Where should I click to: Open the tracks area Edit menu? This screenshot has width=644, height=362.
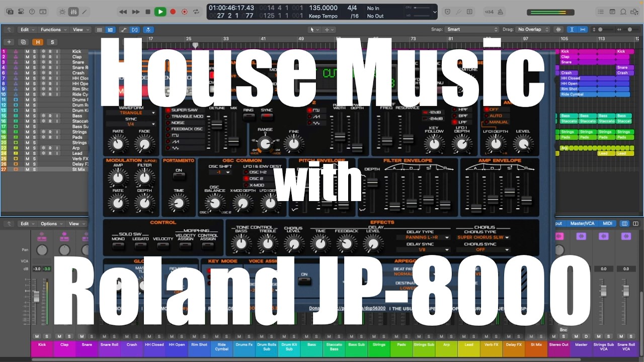coord(27,30)
